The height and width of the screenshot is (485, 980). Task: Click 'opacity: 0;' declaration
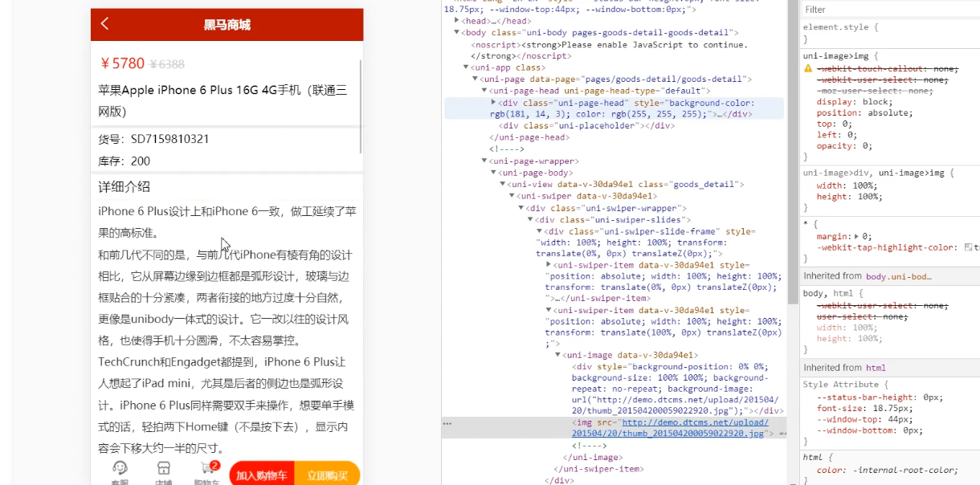click(x=844, y=146)
